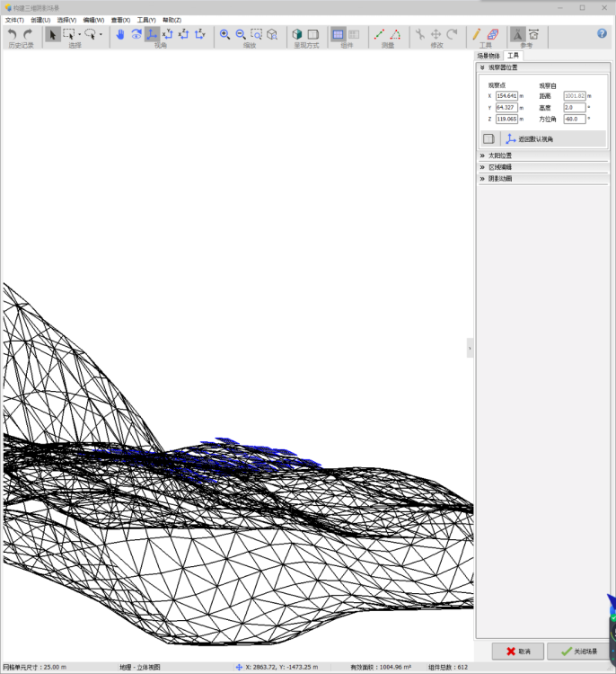Activate the orbit rotate view tool
The height and width of the screenshot is (674, 616).
(x=136, y=34)
